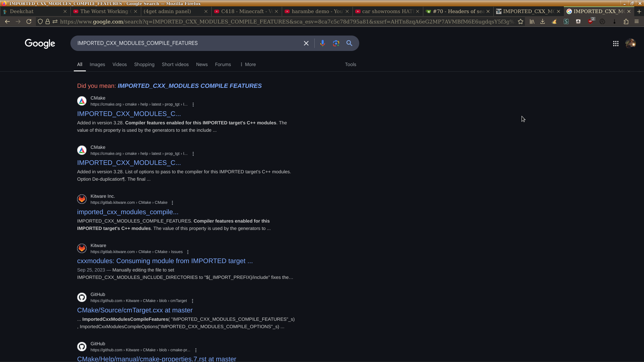The height and width of the screenshot is (362, 644).
Task: Open Firefox downloads panel
Action: 542,21
